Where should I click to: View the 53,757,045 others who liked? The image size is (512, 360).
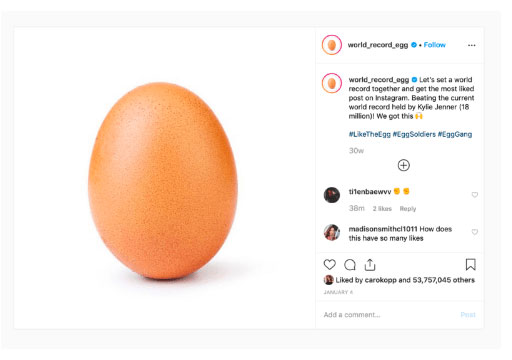(443, 280)
